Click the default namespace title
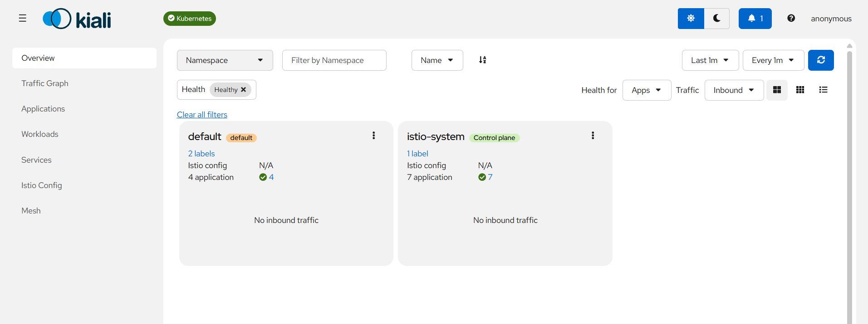The image size is (868, 324). pos(205,136)
